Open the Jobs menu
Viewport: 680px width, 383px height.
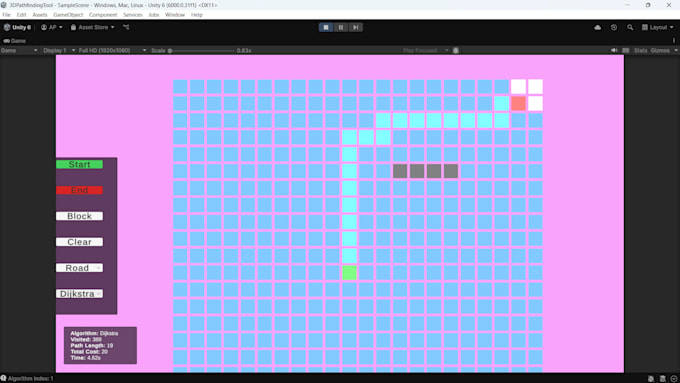154,15
